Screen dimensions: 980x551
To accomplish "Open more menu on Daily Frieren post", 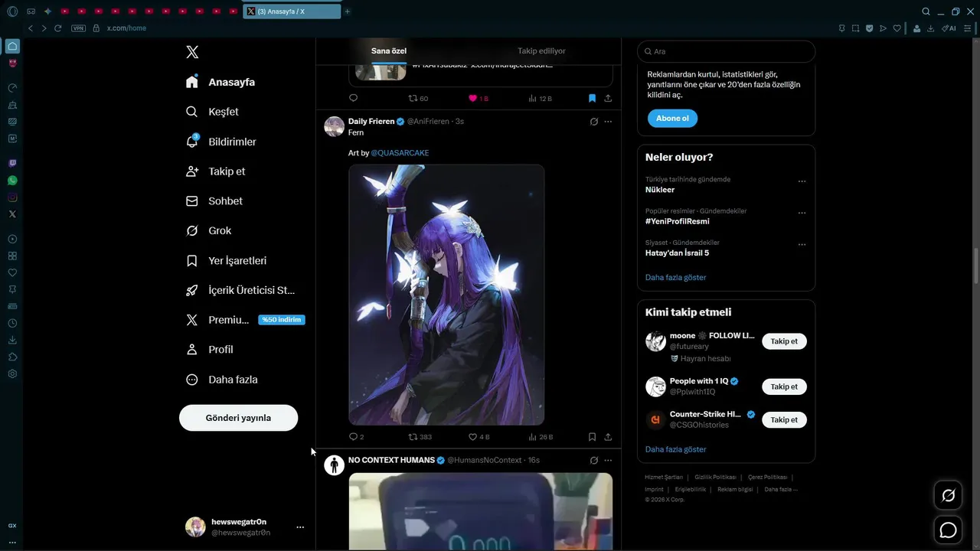I will pyautogui.click(x=608, y=122).
